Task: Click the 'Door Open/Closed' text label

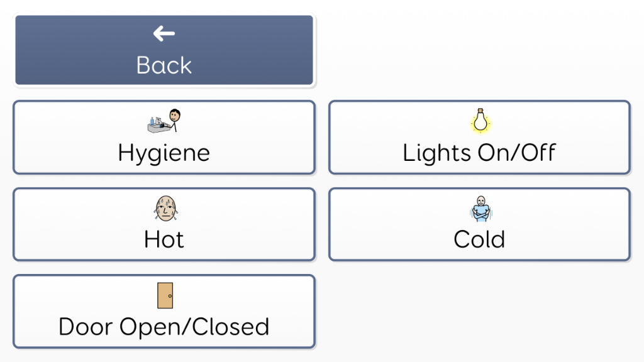Action: (164, 327)
